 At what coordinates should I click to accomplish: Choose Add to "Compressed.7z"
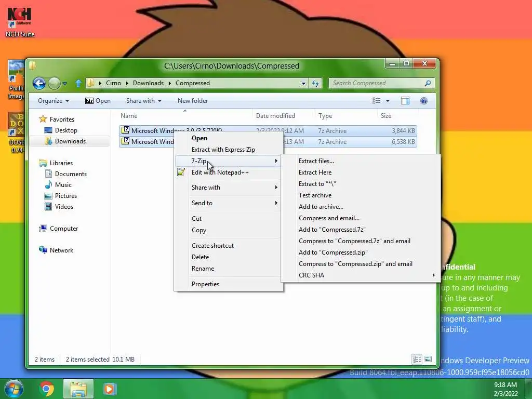tap(361, 229)
